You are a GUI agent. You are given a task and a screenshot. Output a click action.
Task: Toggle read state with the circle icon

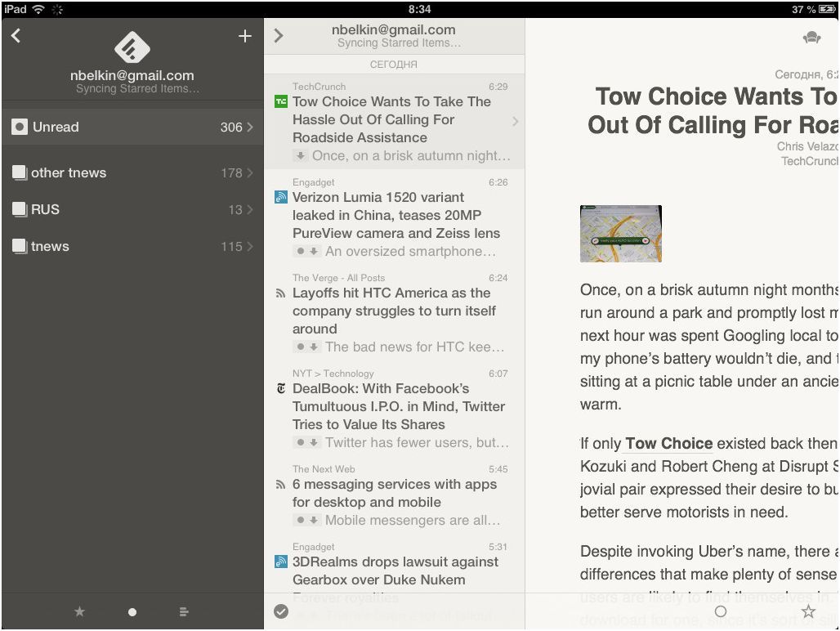pyautogui.click(x=721, y=611)
